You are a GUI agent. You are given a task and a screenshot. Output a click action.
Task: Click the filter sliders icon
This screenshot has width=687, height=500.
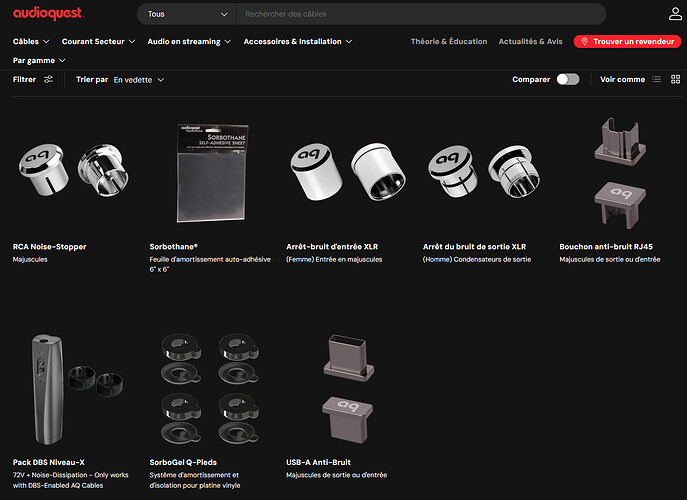[x=48, y=79]
